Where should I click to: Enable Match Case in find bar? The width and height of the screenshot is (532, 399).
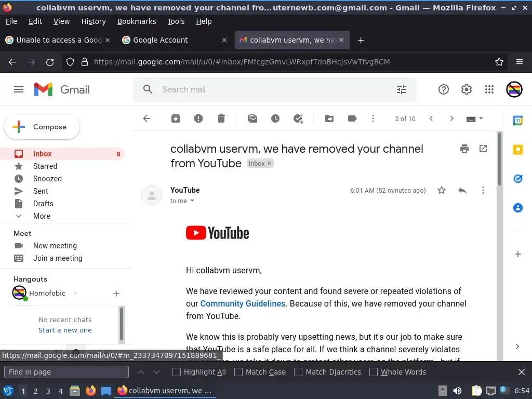pyautogui.click(x=238, y=372)
